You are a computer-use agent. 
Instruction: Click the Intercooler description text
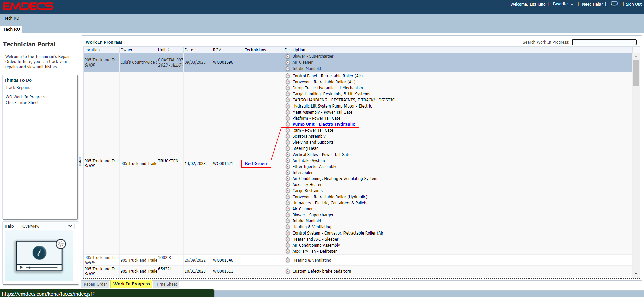[303, 173]
